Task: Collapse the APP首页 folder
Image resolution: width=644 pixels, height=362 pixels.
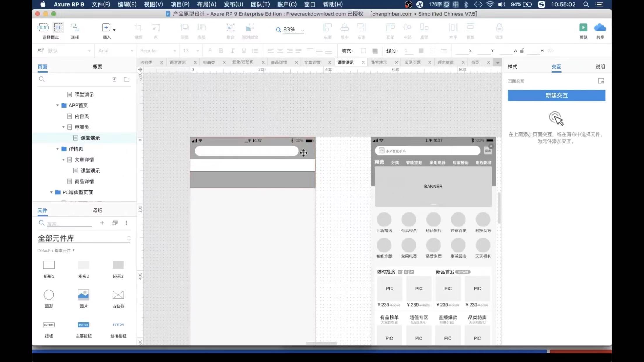Action: click(x=57, y=106)
